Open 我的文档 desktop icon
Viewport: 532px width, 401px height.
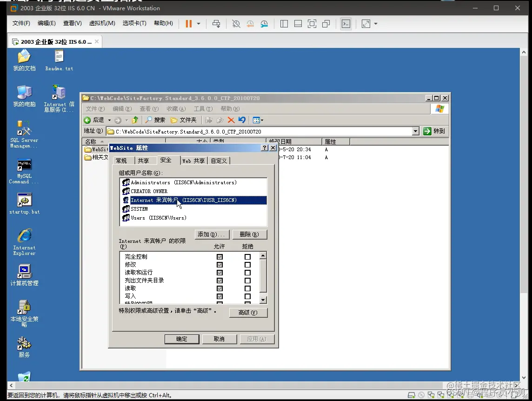pos(24,60)
